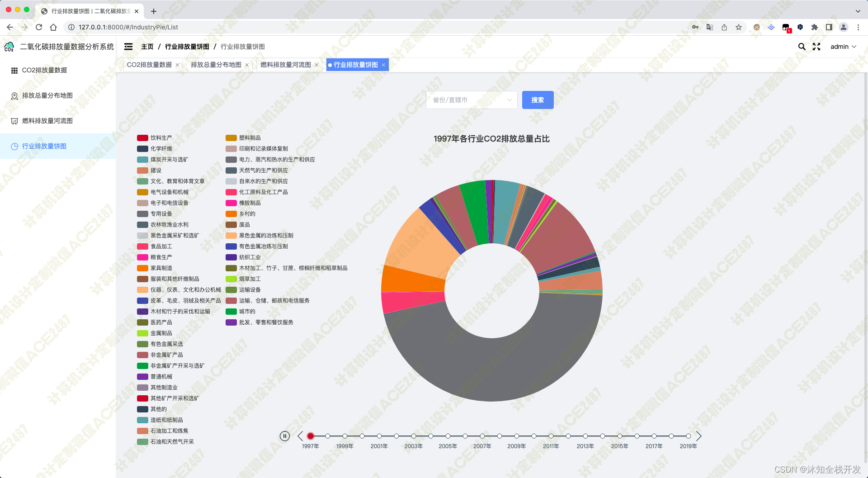Toggle the 塑料制品 legend entry
This screenshot has width=868, height=478.
tap(243, 138)
